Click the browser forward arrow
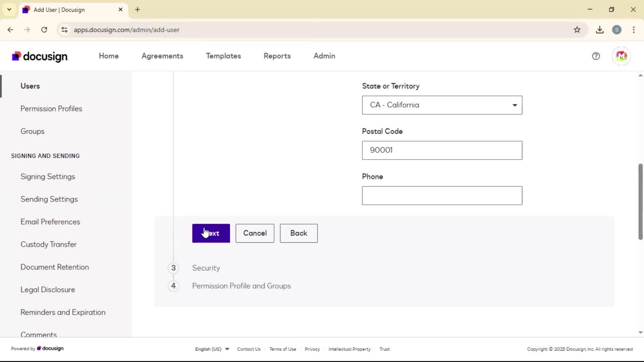This screenshot has height=362, width=644. 27,30
